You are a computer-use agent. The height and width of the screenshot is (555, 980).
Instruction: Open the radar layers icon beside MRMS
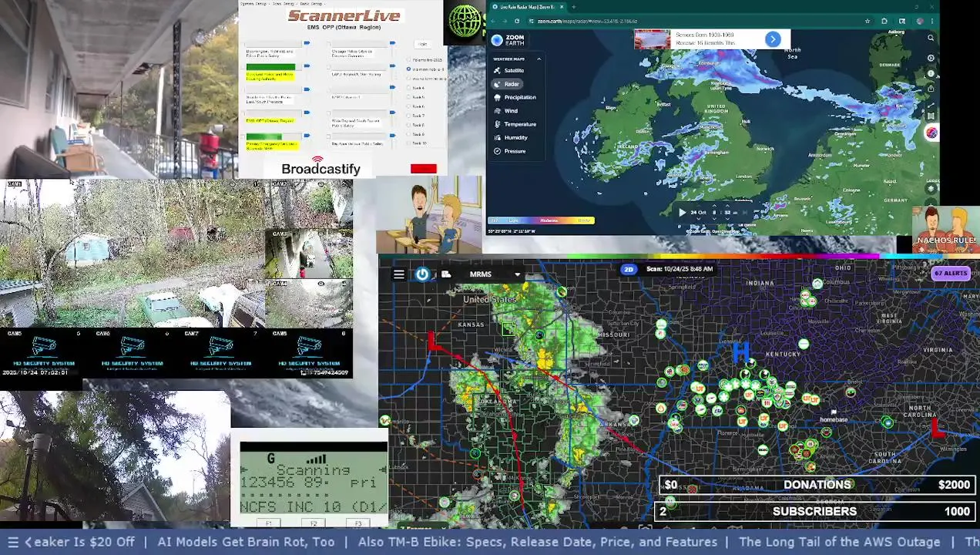pyautogui.click(x=445, y=274)
